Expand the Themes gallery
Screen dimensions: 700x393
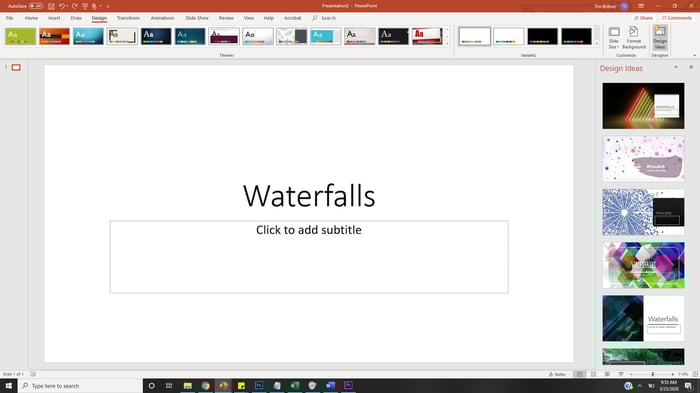pyautogui.click(x=447, y=44)
